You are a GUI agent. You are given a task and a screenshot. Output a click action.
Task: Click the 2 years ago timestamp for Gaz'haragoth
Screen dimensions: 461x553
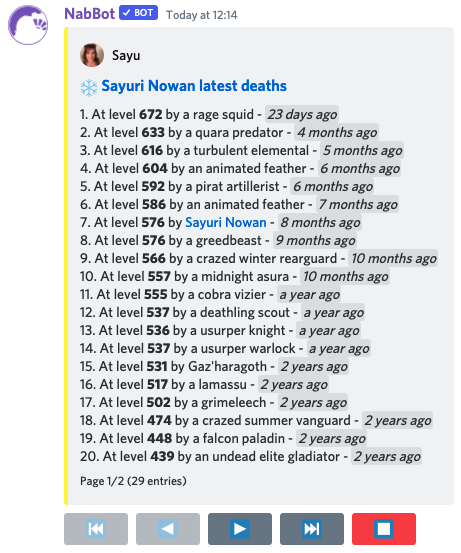[314, 366]
